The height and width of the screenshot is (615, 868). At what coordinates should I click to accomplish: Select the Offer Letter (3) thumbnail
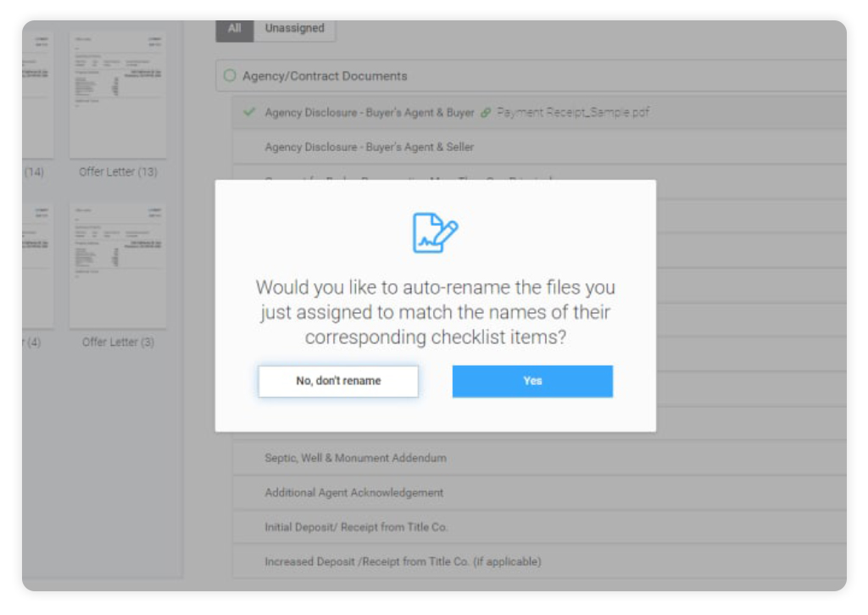click(x=118, y=266)
